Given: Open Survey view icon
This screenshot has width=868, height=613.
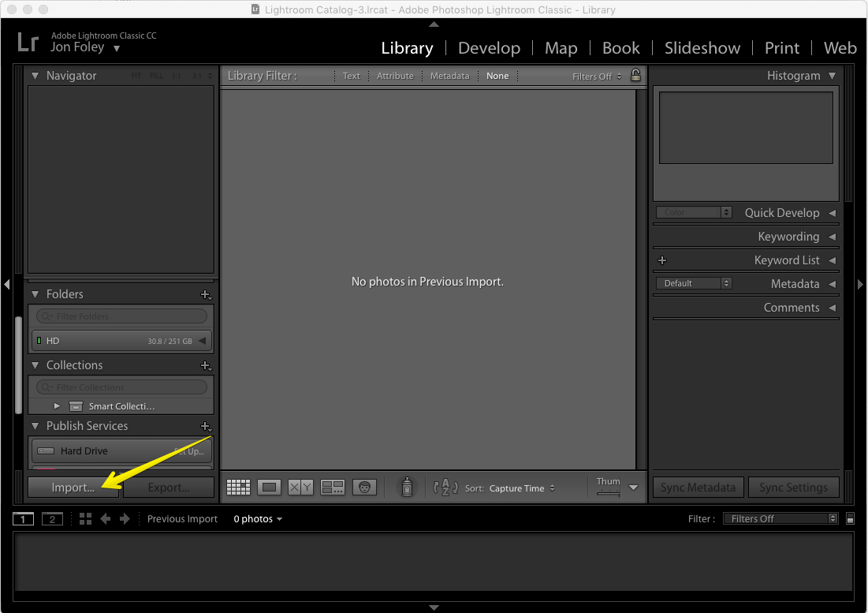Looking at the screenshot, I should (333, 488).
